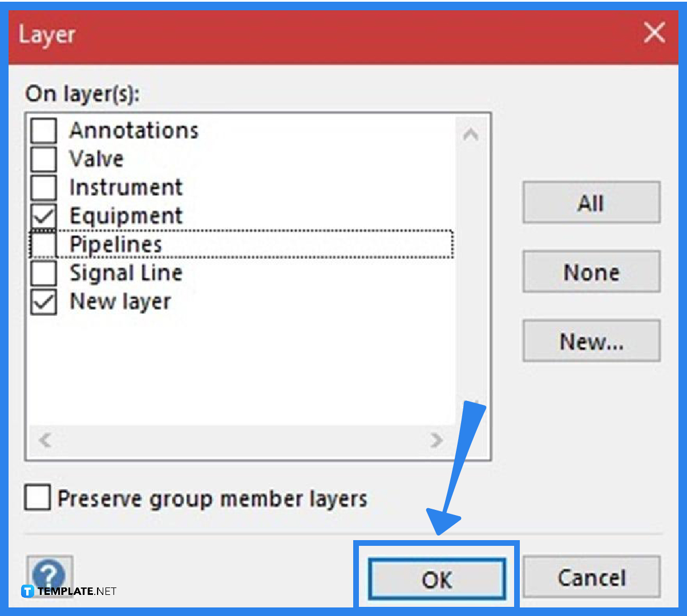Image resolution: width=687 pixels, height=616 pixels.
Task: Select the Pipelines layer row
Action: click(x=171, y=244)
